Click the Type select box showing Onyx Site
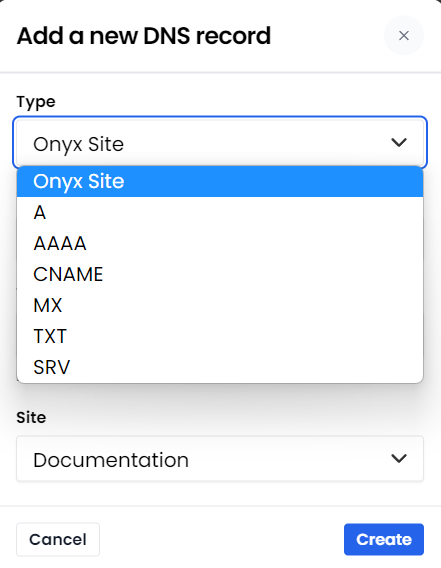441x568 pixels. pos(220,142)
